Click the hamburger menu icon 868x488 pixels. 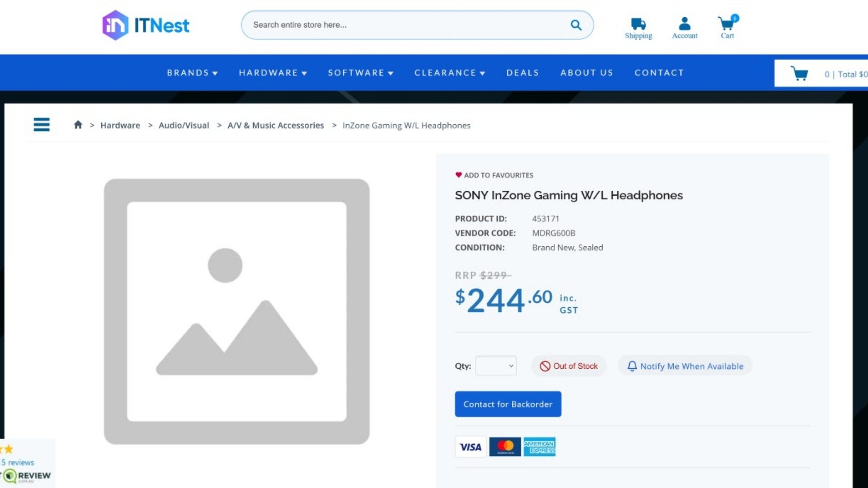click(x=42, y=124)
